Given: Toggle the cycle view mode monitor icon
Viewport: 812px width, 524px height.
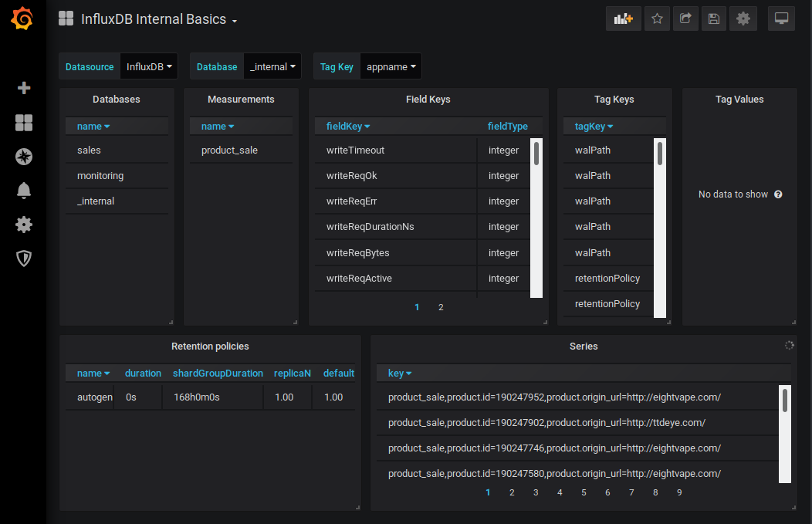Looking at the screenshot, I should [x=781, y=19].
